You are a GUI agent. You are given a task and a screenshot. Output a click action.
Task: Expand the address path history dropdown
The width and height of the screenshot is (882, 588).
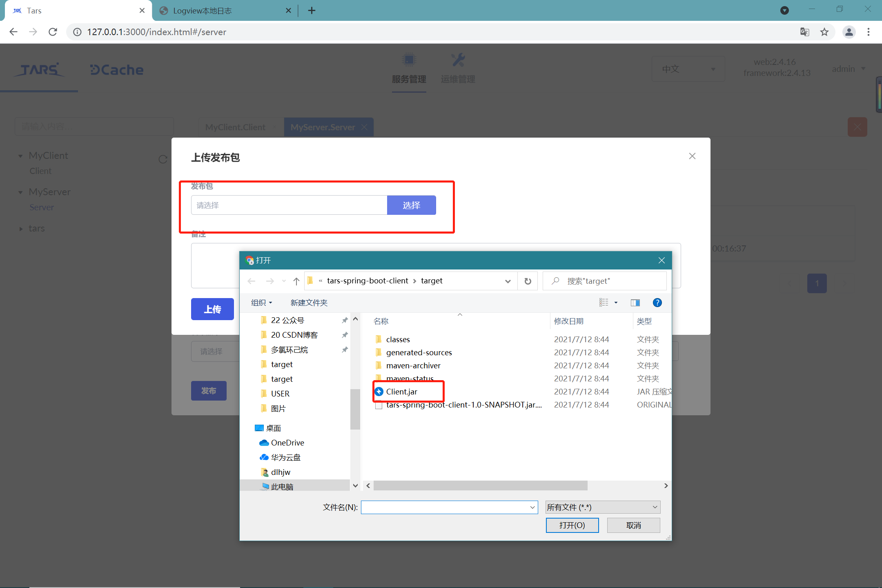[508, 281]
